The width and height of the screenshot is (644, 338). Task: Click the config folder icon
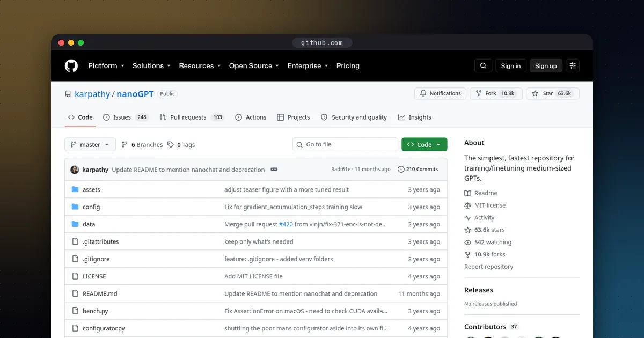point(75,207)
